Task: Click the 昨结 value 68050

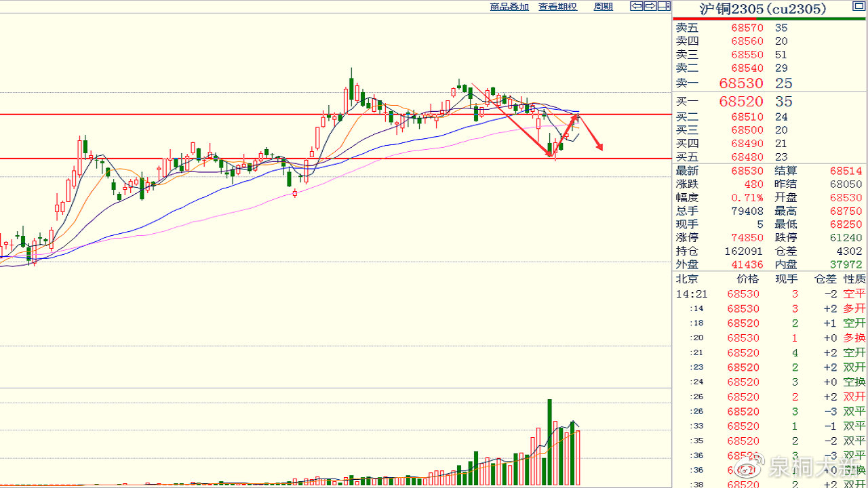Action: tap(846, 184)
